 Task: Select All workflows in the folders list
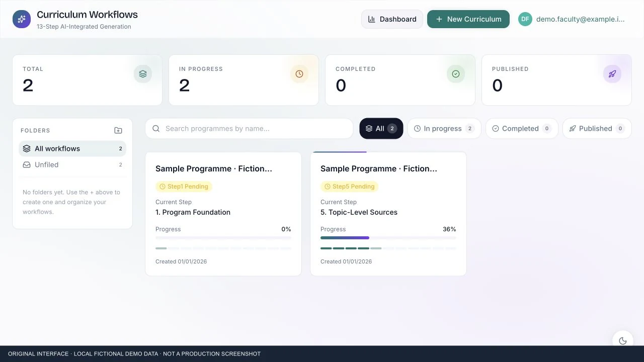[x=72, y=149]
